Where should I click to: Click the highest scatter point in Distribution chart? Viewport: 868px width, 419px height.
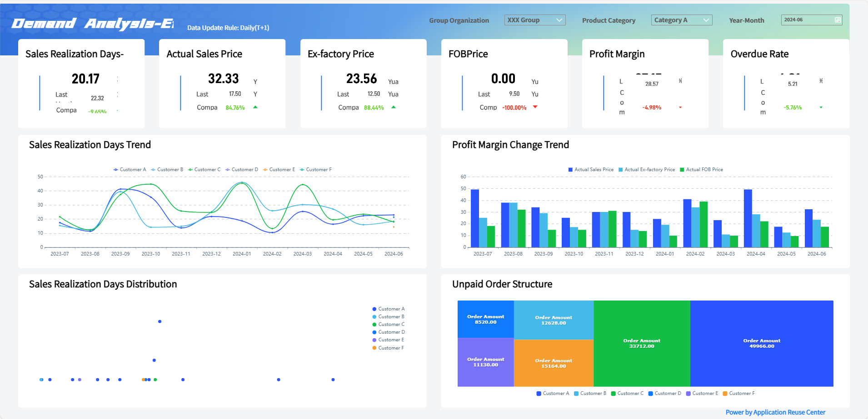click(x=160, y=321)
